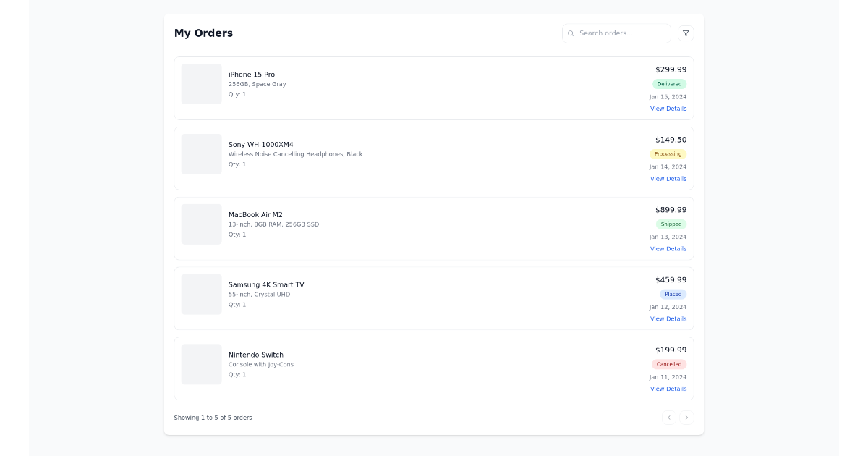Open the filter funnel icon
This screenshot has height=456, width=868.
pyautogui.click(x=685, y=33)
